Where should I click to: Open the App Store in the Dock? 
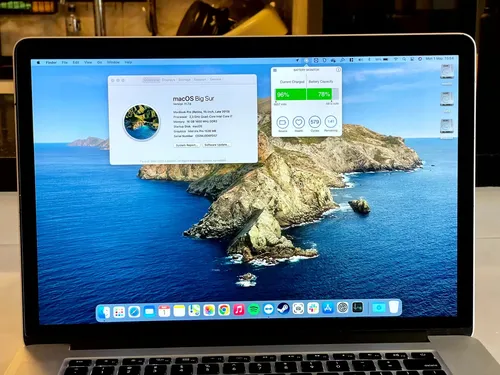(328, 308)
